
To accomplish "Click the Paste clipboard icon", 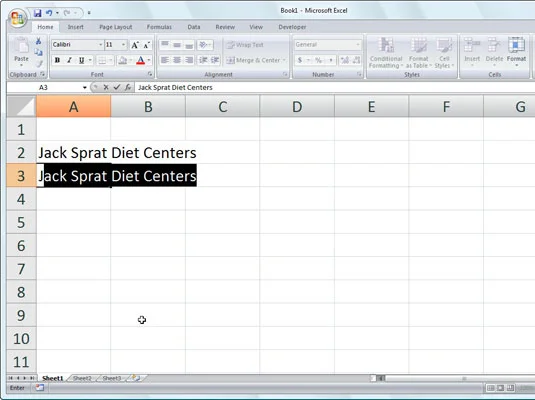I will (21, 48).
